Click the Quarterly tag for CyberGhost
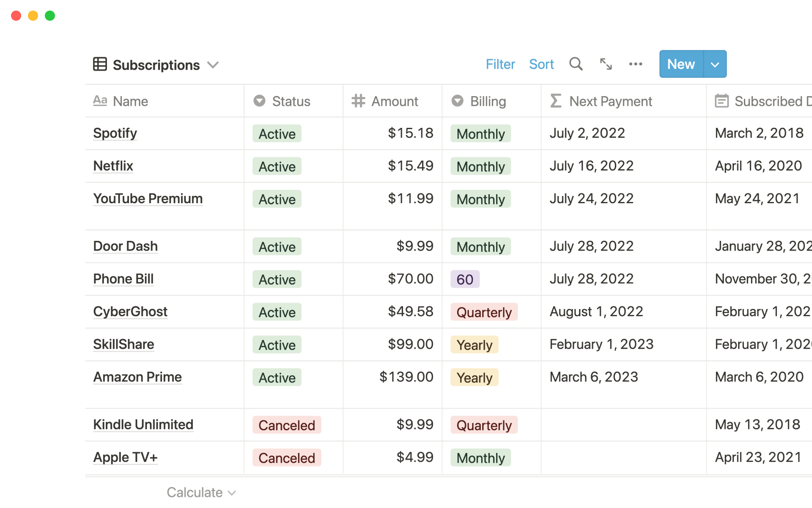Image resolution: width=812 pixels, height=508 pixels. [x=484, y=312]
